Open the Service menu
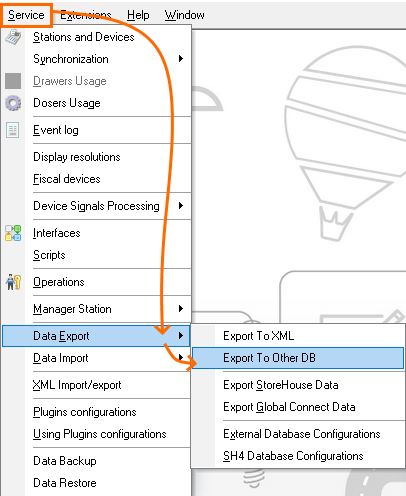 26,15
